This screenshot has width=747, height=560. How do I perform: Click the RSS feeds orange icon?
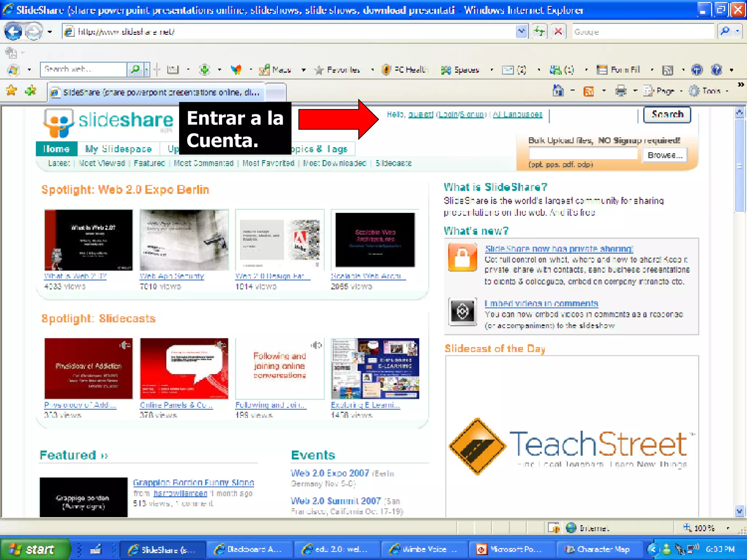point(589,91)
